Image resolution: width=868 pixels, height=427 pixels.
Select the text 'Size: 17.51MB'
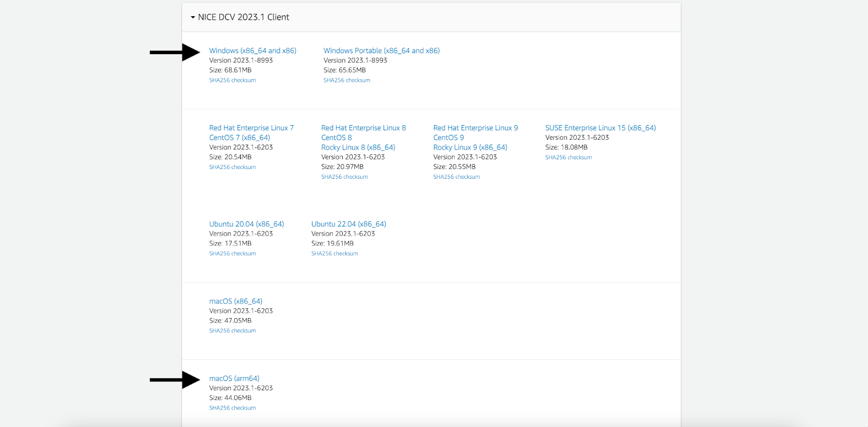(231, 244)
